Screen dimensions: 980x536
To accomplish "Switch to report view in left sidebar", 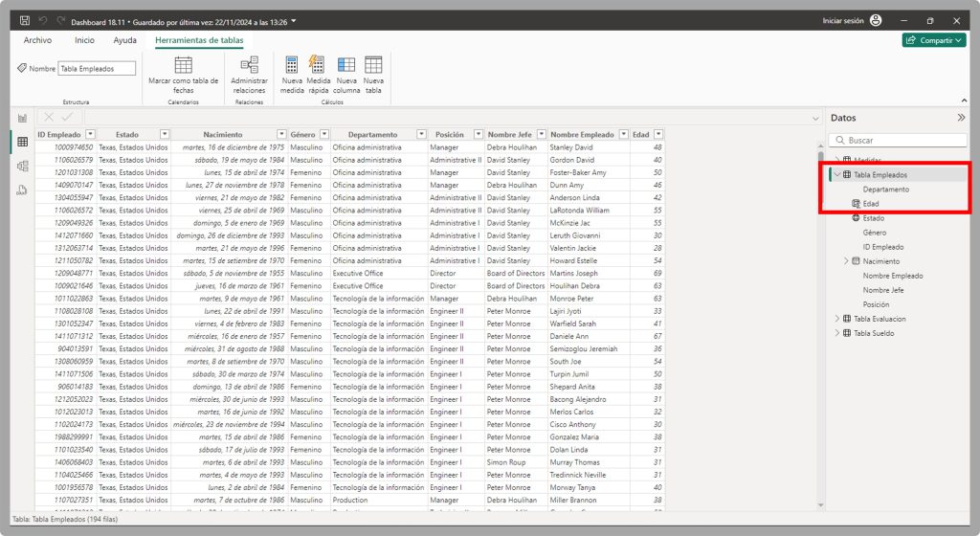I will [22, 118].
